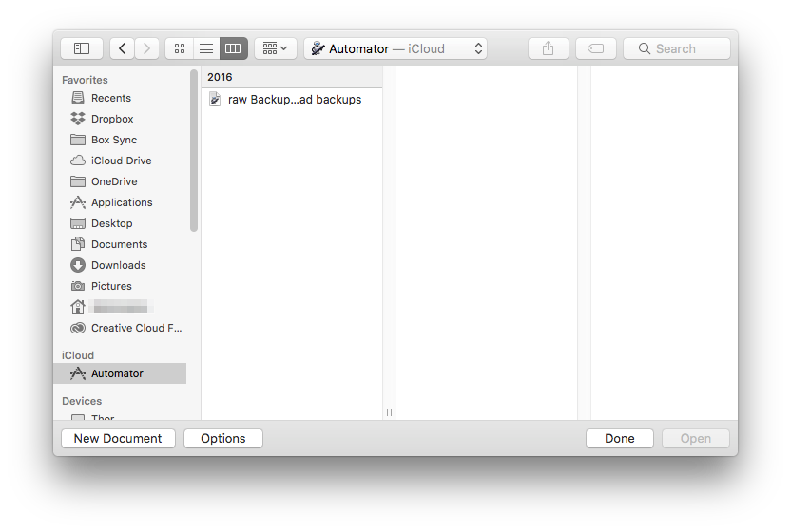Go back with the left chevron
Screen dimensions: 791x532
coord(122,48)
